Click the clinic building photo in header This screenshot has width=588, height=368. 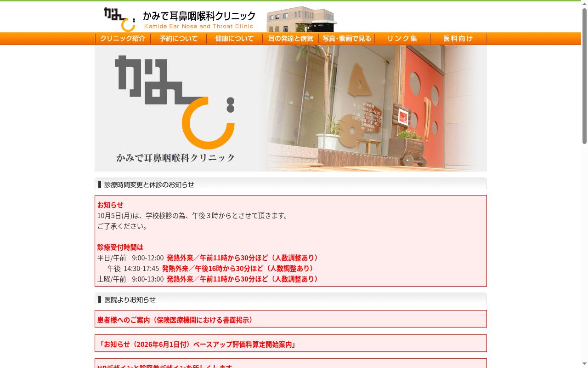click(x=302, y=19)
